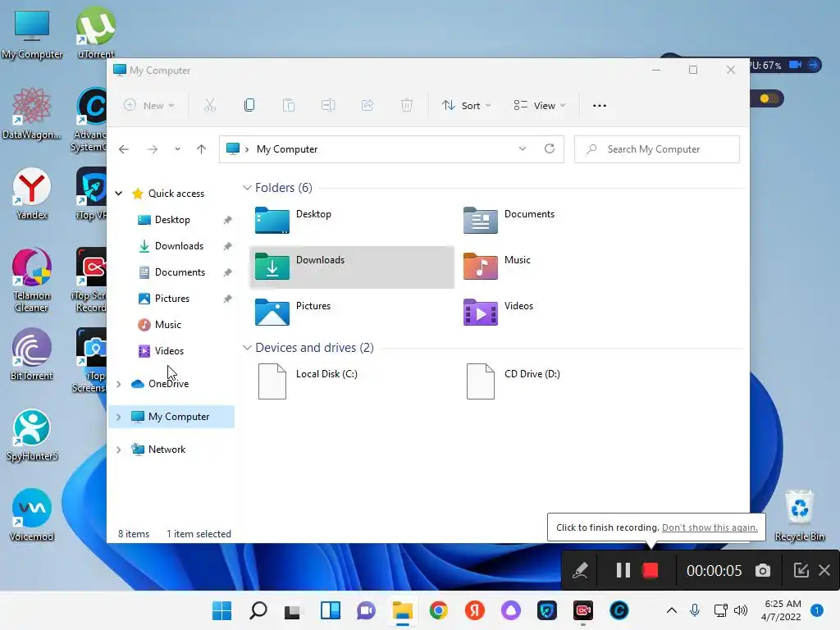
Task: Open the Sort dropdown menu
Action: tap(466, 106)
